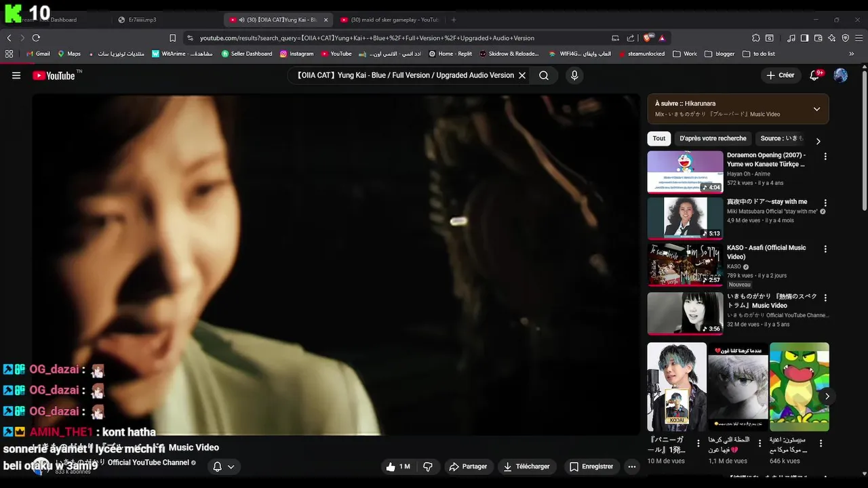The image size is (868, 488).
Task: Open Brave Rewards triangle icon
Action: (662, 38)
